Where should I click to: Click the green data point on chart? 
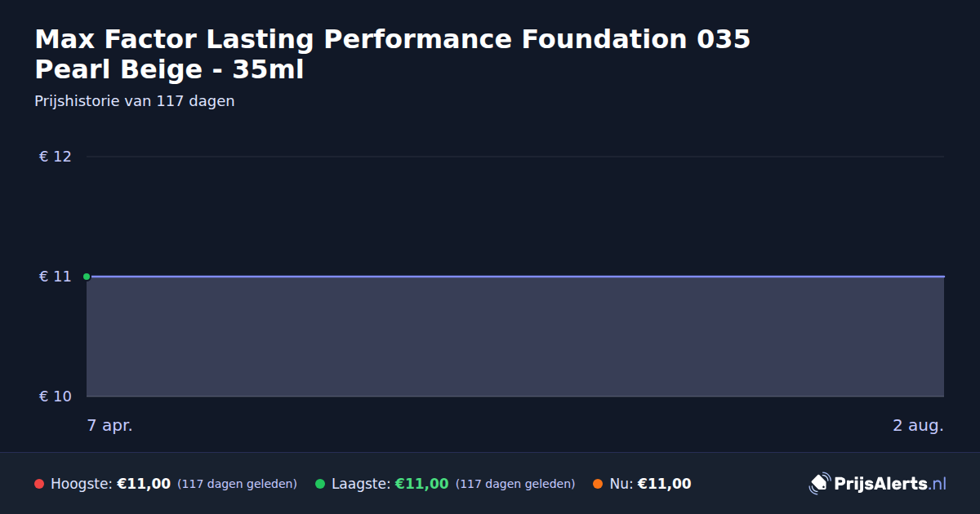[x=87, y=277]
